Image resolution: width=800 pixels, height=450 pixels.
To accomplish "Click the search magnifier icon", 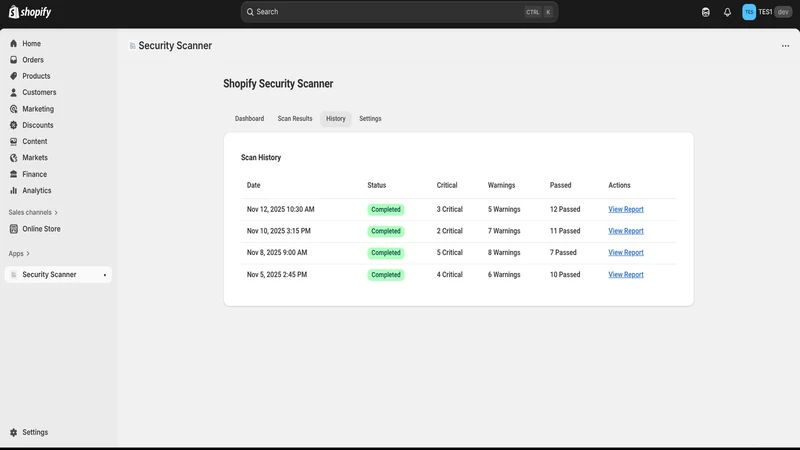I will [x=250, y=12].
